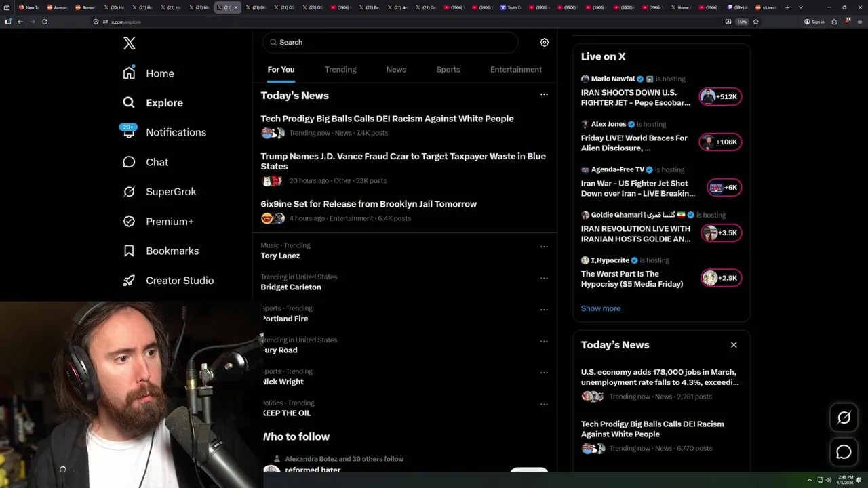
Task: Open the KEEP THE OIL trending topic
Action: coord(287,413)
